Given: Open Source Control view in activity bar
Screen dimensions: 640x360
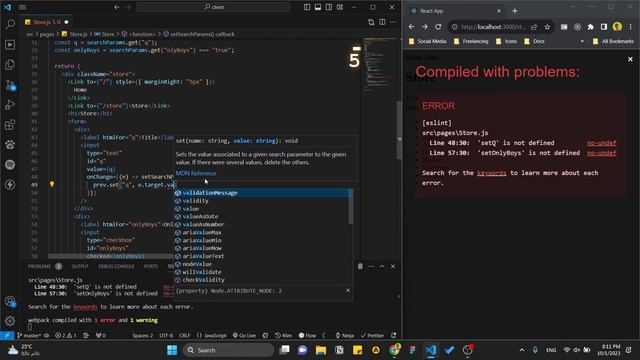Looking at the screenshot, I should click(x=10, y=85).
